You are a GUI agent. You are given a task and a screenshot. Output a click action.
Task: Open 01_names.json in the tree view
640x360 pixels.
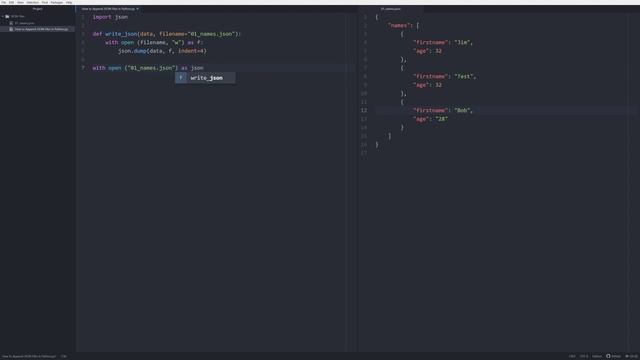[24, 23]
